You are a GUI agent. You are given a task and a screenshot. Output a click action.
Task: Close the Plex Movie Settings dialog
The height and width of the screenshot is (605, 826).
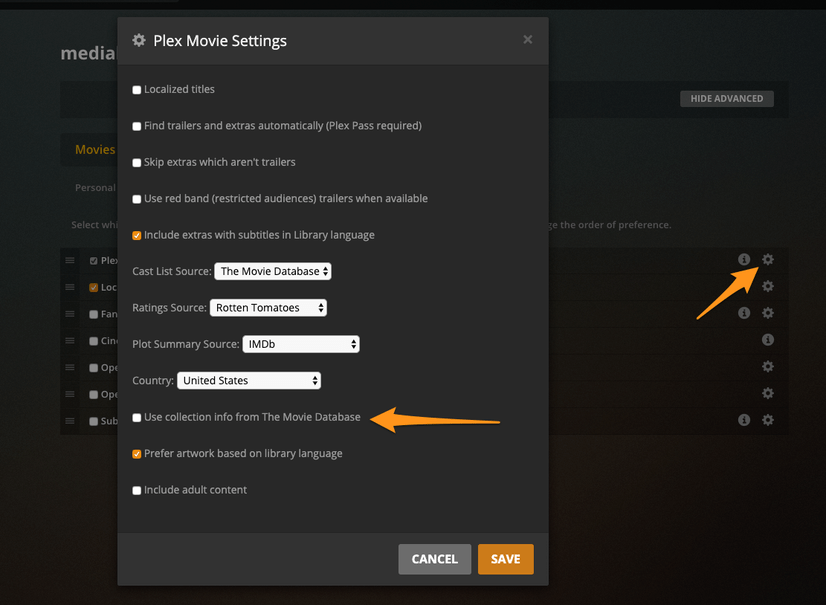tap(528, 40)
